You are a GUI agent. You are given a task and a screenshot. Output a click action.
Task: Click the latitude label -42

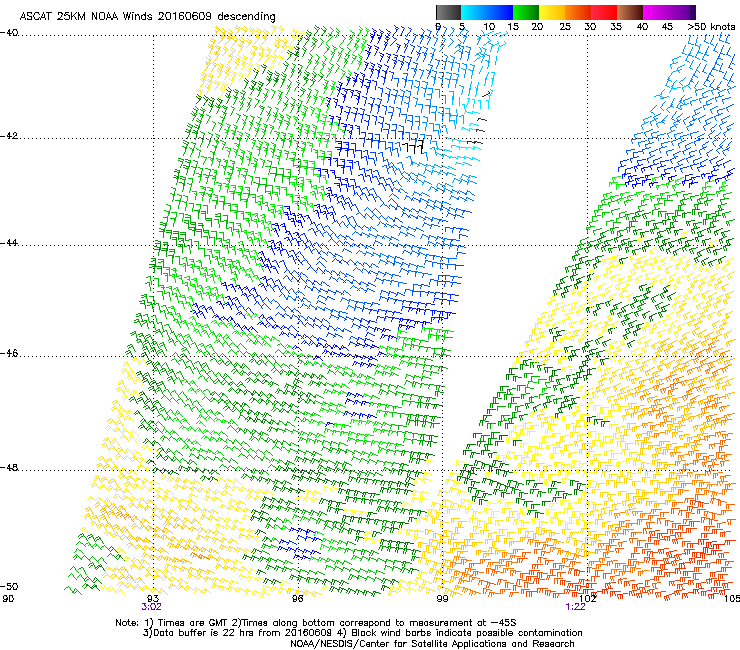click(x=9, y=136)
